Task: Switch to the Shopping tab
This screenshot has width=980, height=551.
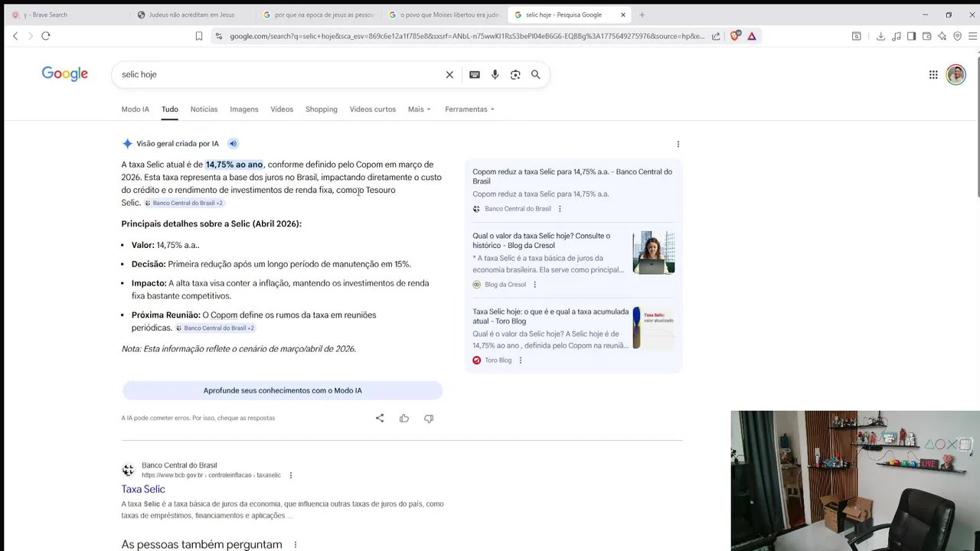Action: (322, 109)
